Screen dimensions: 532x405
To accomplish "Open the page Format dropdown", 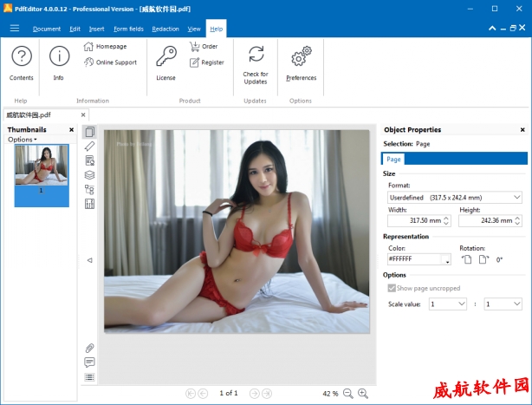I will pyautogui.click(x=454, y=198).
